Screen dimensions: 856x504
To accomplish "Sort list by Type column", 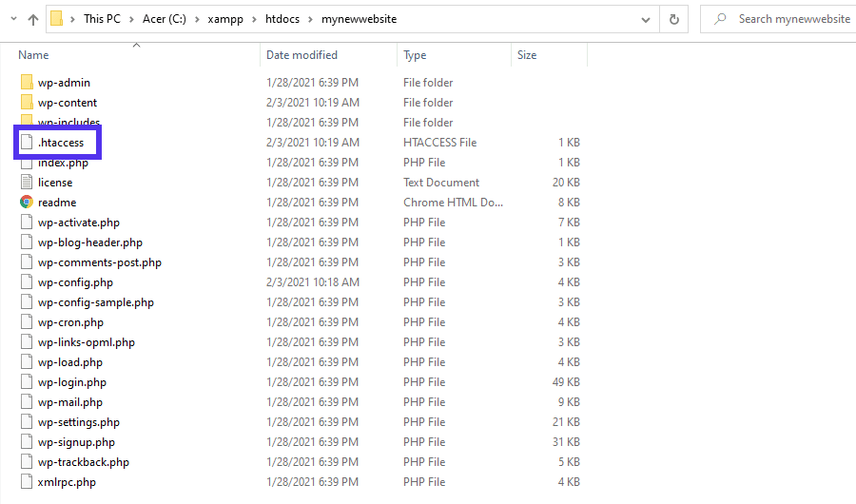I will click(415, 55).
